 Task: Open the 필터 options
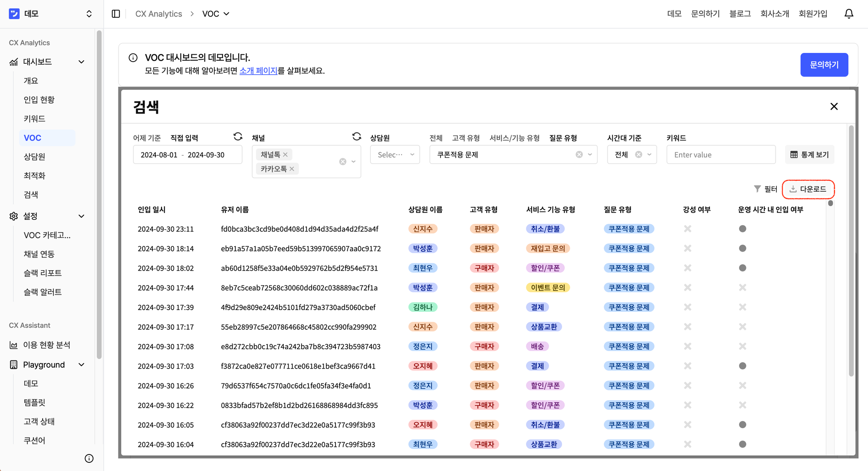tap(766, 189)
